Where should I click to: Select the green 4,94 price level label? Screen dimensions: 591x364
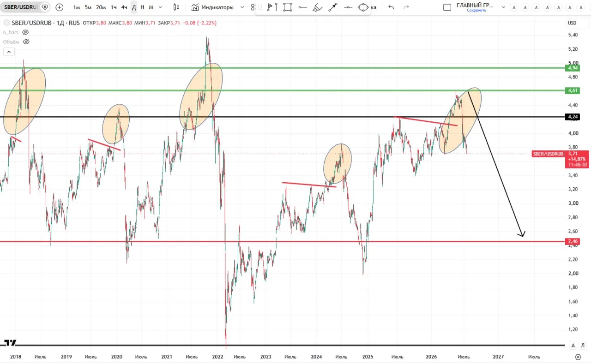(x=573, y=68)
